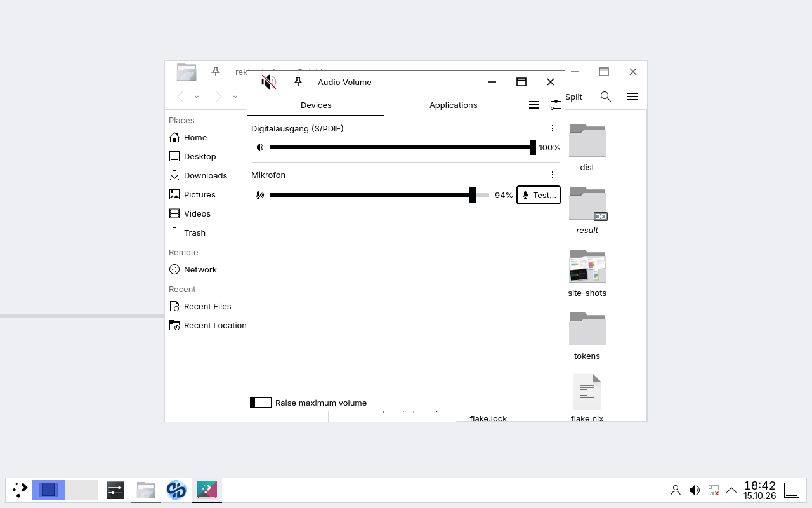Click the volume icon in system tray
The width and height of the screenshot is (812, 508).
pyautogui.click(x=695, y=490)
